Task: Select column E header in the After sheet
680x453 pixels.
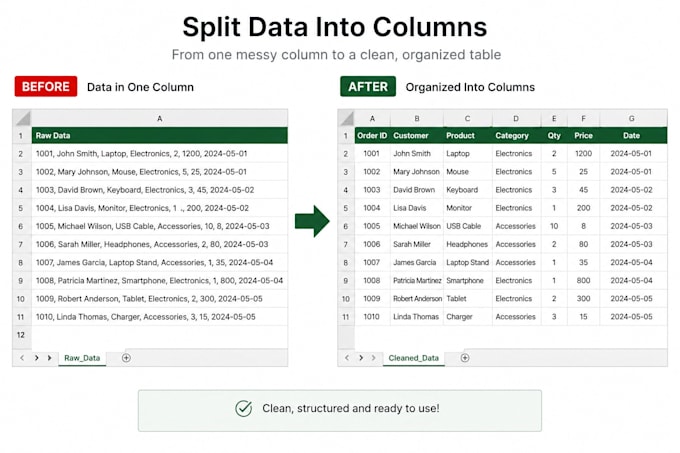Action: point(554,118)
